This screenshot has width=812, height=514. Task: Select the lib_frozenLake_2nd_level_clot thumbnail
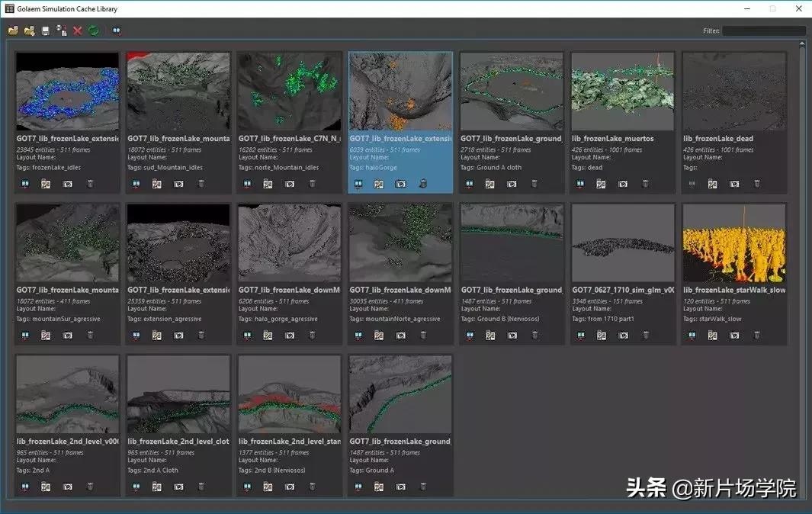tap(178, 393)
